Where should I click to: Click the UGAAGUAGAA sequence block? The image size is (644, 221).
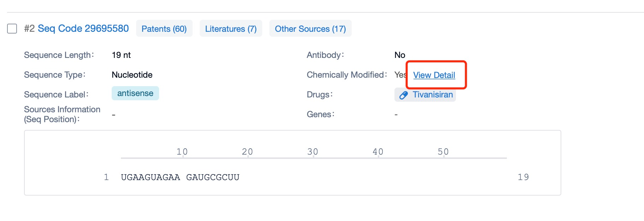tap(150, 177)
